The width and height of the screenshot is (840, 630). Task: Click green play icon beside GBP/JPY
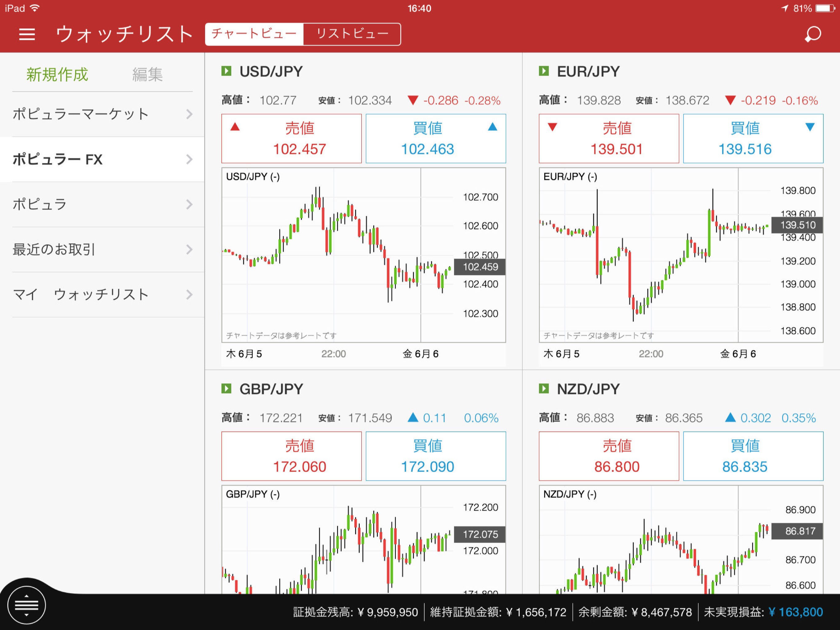[226, 388]
